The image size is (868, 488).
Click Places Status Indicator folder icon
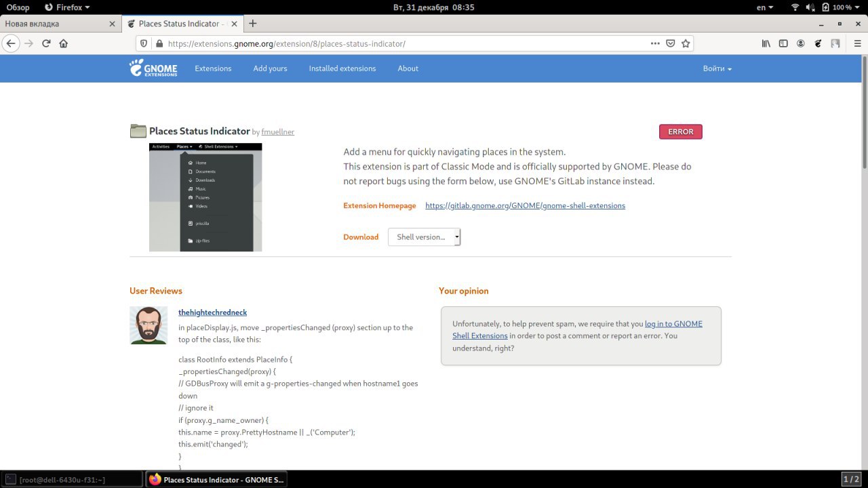click(x=138, y=131)
